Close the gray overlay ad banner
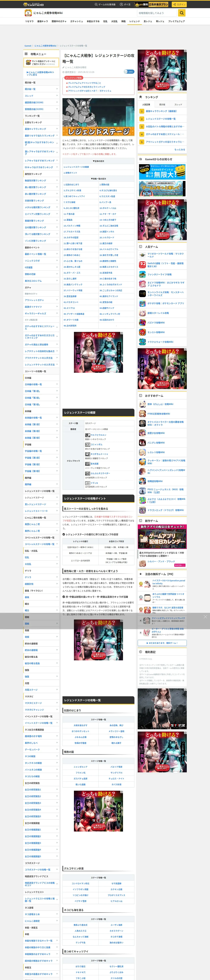210x980 pixels. click(x=205, y=617)
